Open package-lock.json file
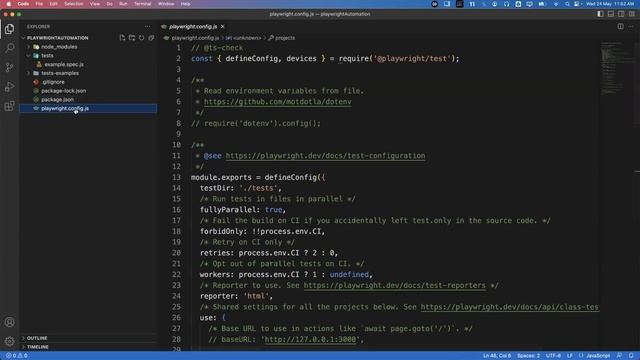Viewport: 640px width, 360px height. tap(63, 91)
